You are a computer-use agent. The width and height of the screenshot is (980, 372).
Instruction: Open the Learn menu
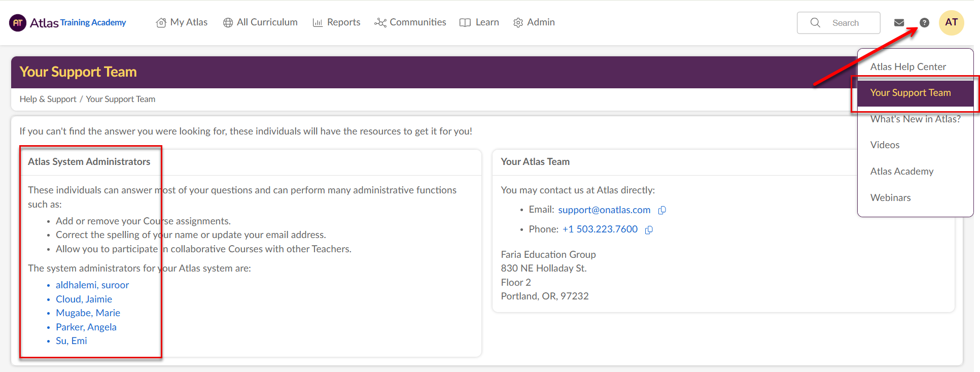coord(479,22)
